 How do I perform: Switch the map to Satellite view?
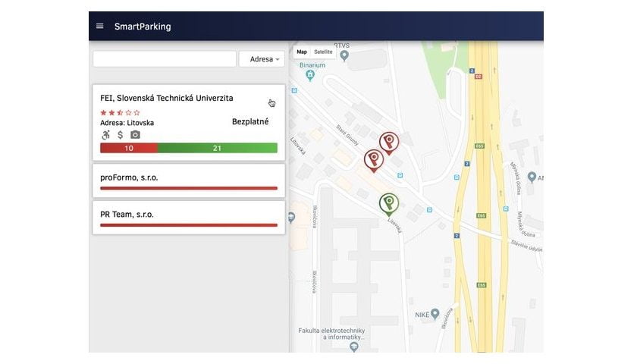[x=323, y=52]
